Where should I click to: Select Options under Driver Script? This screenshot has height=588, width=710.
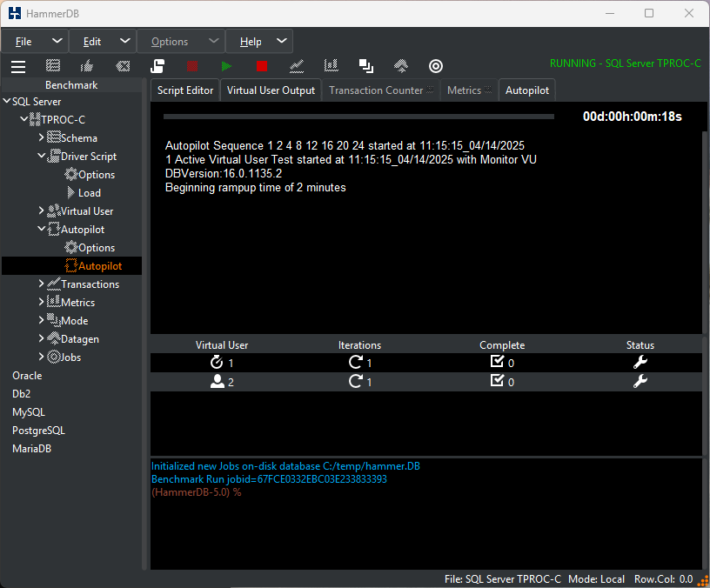(x=90, y=174)
